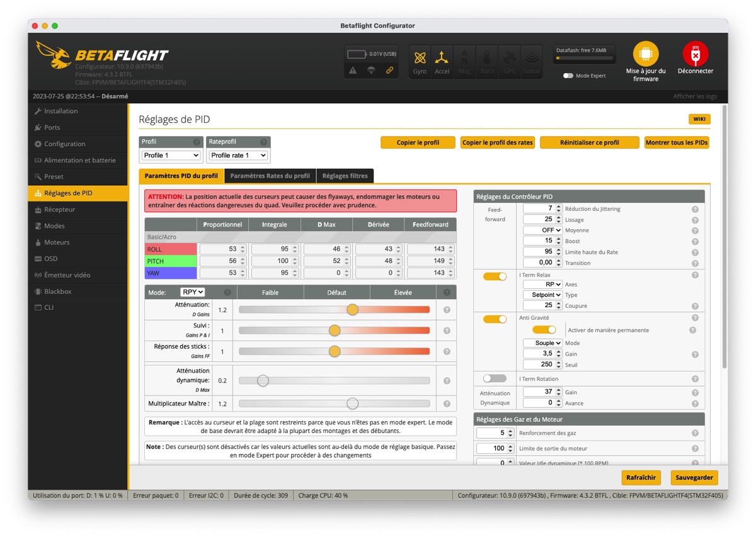Image resolution: width=756 pixels, height=537 pixels.
Task: Open Profile rate 1 dropdown
Action: click(x=238, y=155)
